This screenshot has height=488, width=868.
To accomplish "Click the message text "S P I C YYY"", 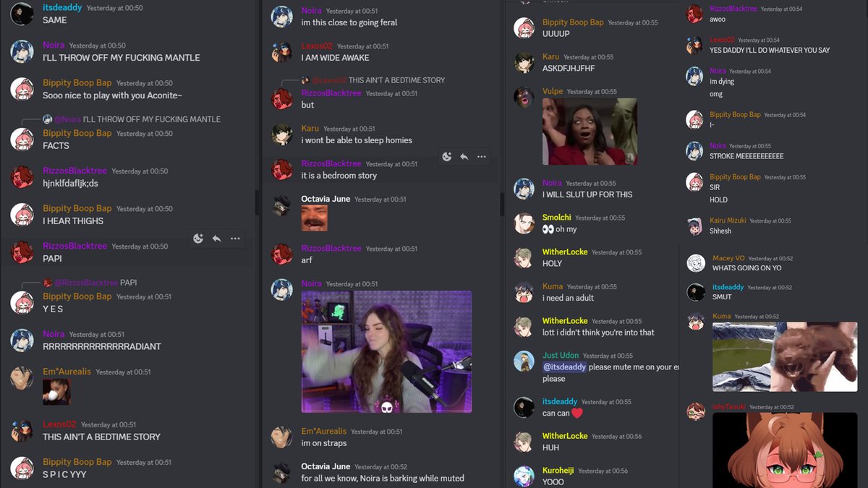I will tap(64, 474).
